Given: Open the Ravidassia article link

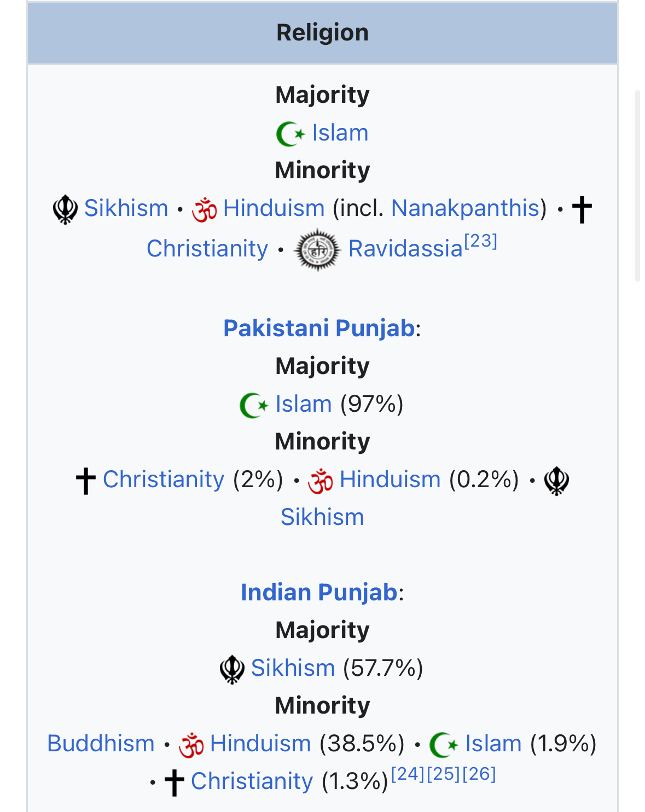Looking at the screenshot, I should [405, 249].
